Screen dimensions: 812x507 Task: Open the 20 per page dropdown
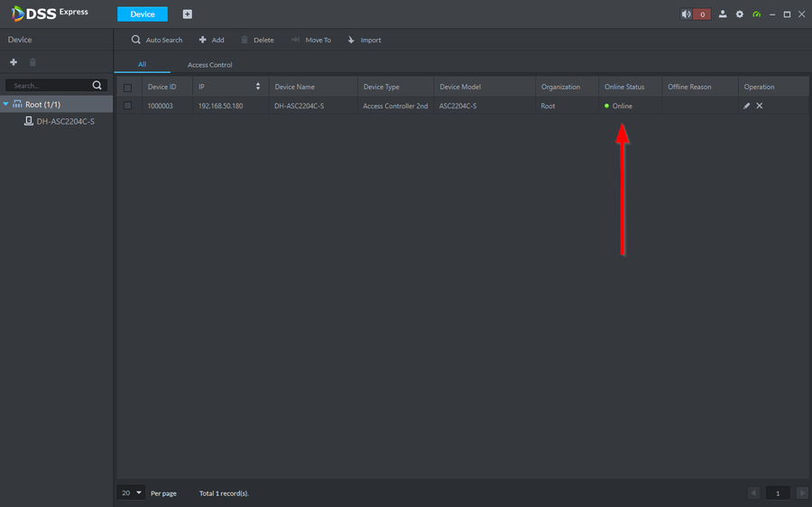click(131, 493)
